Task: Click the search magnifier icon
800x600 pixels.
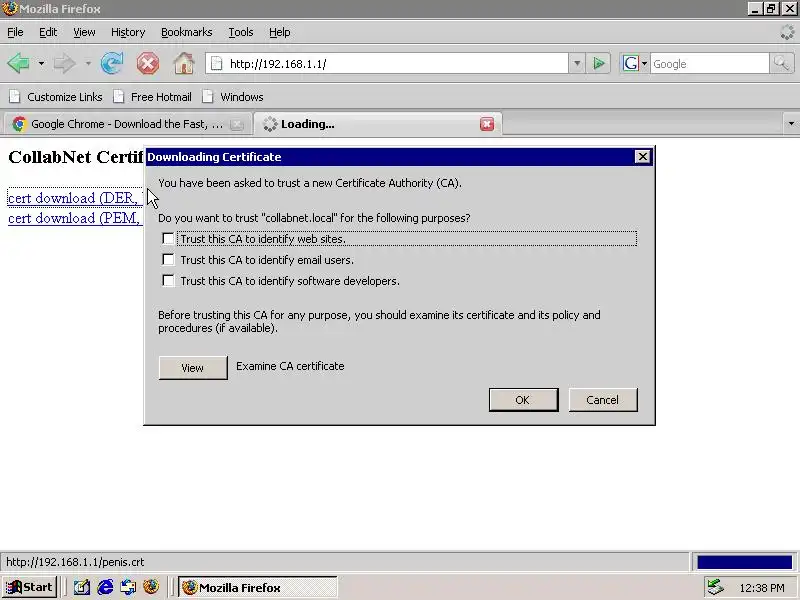Action: (781, 64)
